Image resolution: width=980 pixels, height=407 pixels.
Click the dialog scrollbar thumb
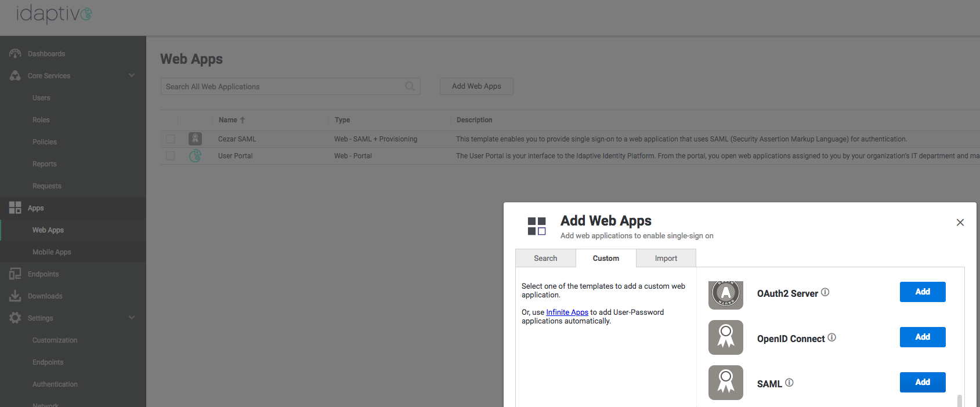click(960, 401)
